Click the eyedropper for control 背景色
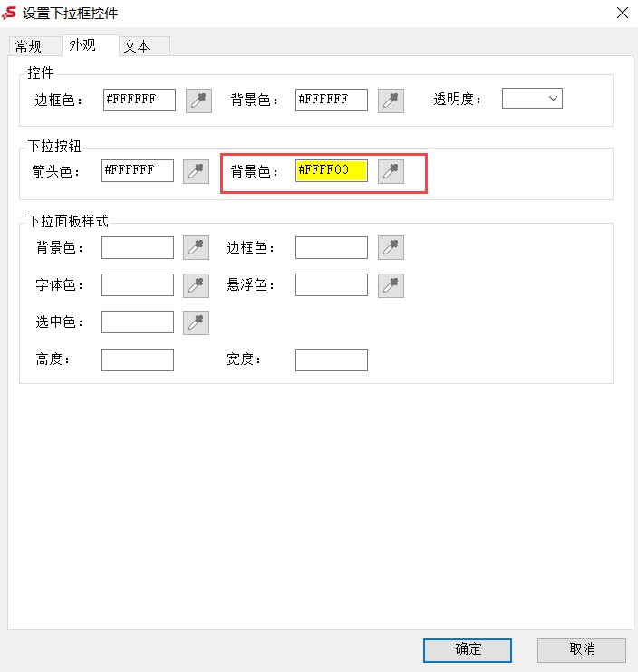The height and width of the screenshot is (672, 638). coord(391,101)
